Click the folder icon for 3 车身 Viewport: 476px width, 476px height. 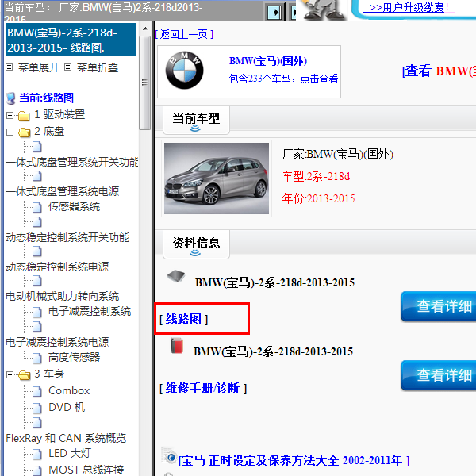pyautogui.click(x=24, y=375)
